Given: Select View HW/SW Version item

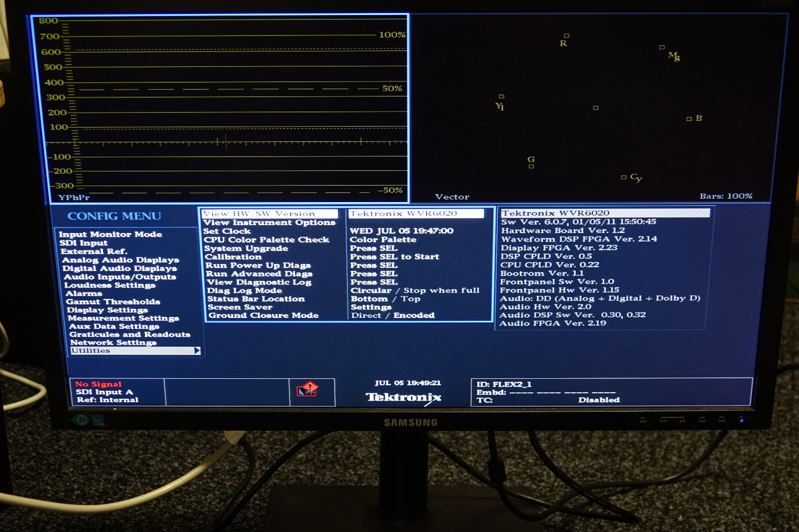Looking at the screenshot, I should tap(270, 214).
